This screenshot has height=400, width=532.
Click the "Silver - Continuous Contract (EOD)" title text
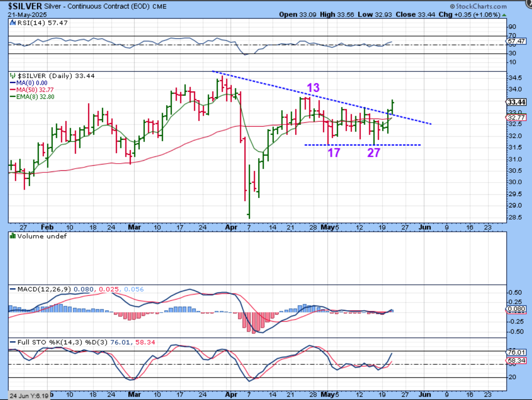(x=96, y=7)
